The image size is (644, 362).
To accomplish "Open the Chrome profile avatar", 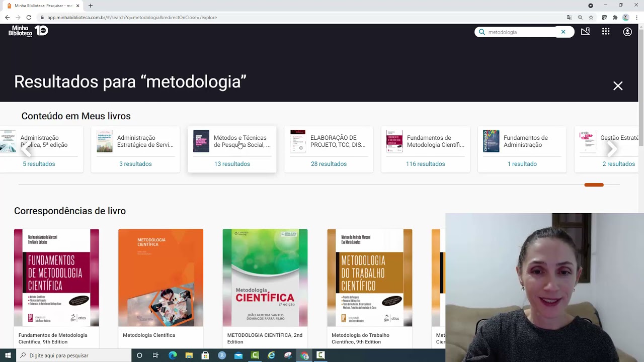I will coord(625,17).
